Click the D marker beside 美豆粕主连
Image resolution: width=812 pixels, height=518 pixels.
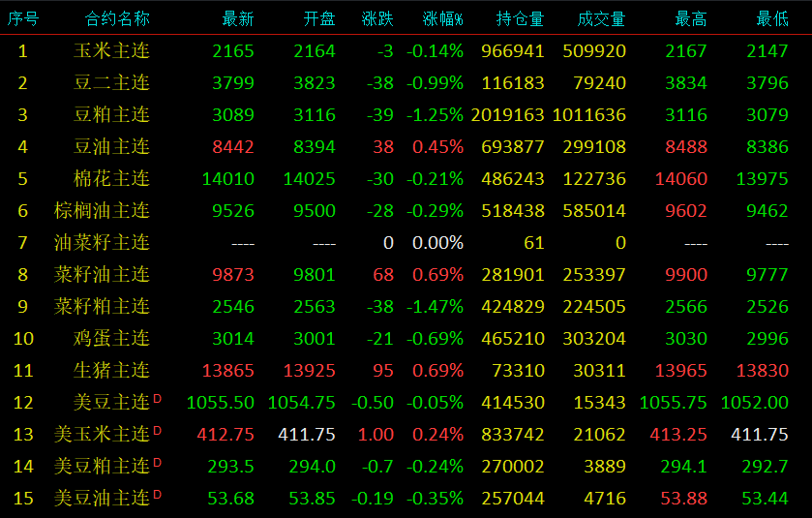coord(158,463)
